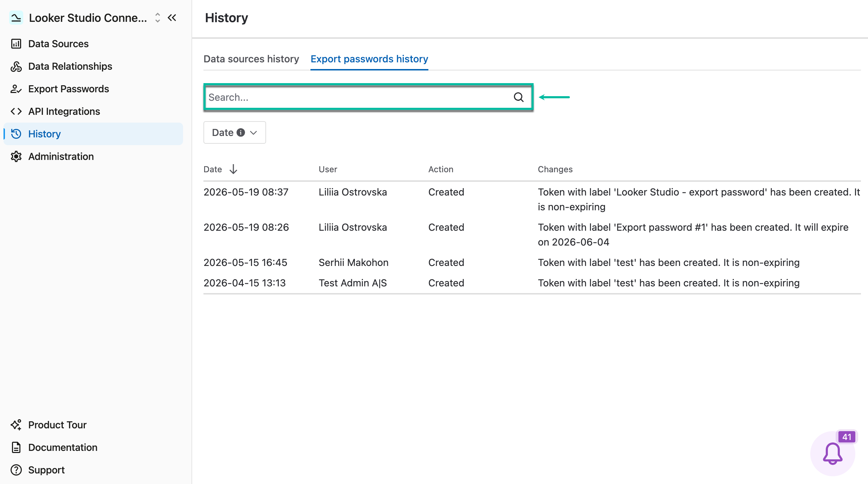Select date 2026-05-19 08:26
Screen dimensions: 868x484
[x=246, y=227]
